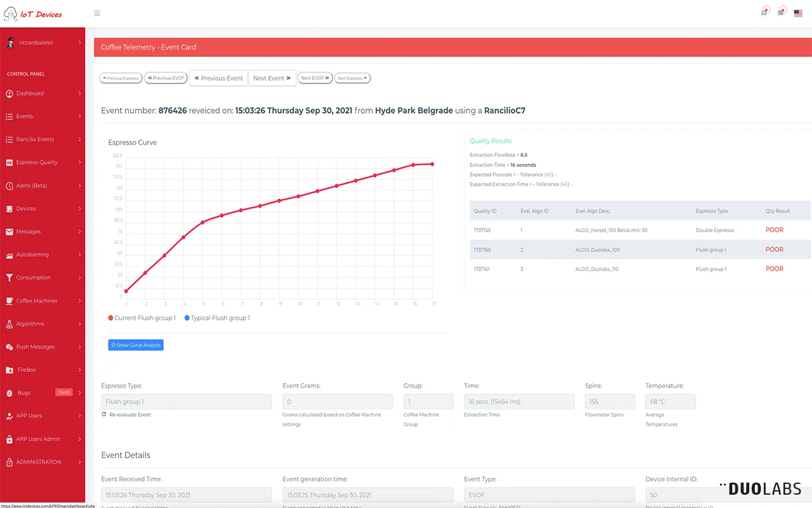Go to Previous Espresso event

coord(121,78)
